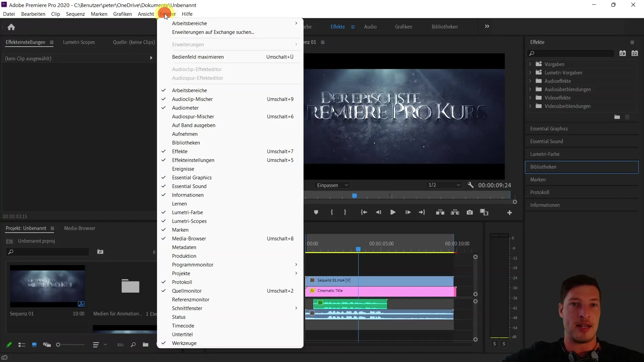Toggle visibility of Lumetri-Farbe panel
The width and height of the screenshot is (644, 362).
187,212
